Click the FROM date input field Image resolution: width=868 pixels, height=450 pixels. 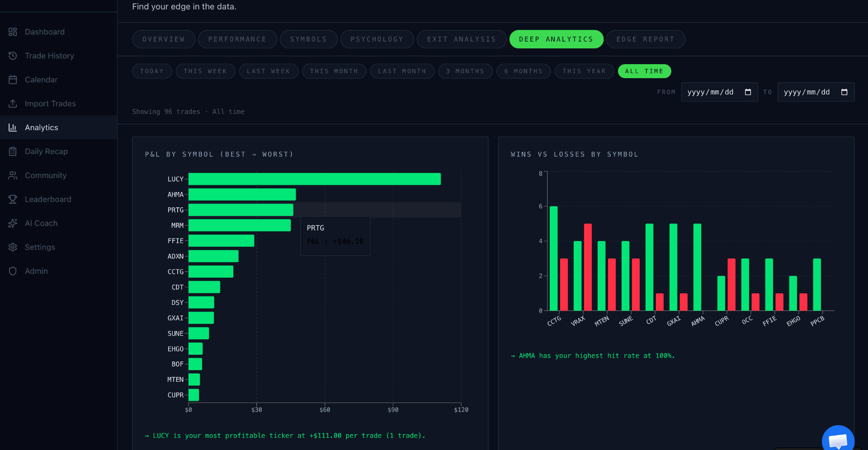719,92
